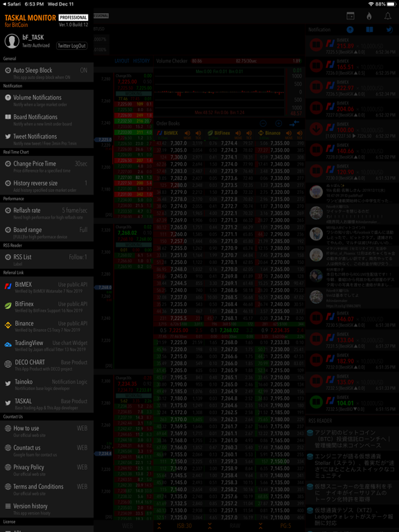This screenshot has height=532, width=399.
Task: Click Tweet Notifications bird icon
Action: [8, 136]
